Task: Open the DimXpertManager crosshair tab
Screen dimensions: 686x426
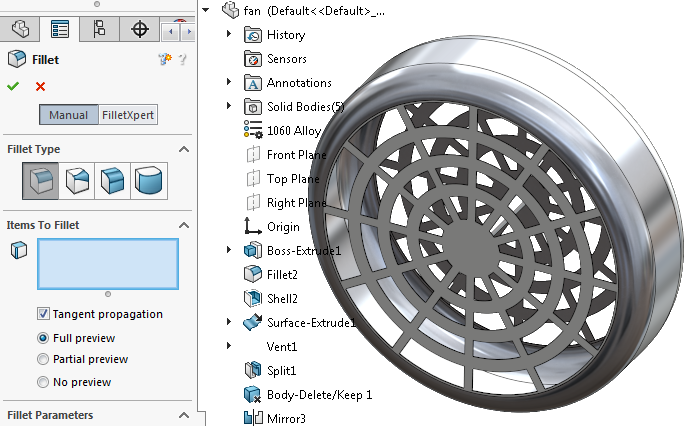Action: [138, 29]
